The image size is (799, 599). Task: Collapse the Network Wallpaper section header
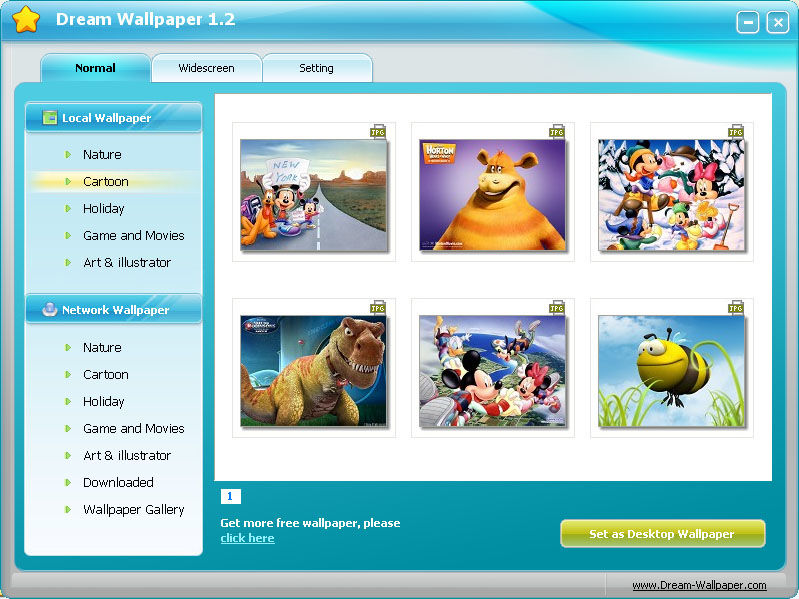[x=114, y=309]
